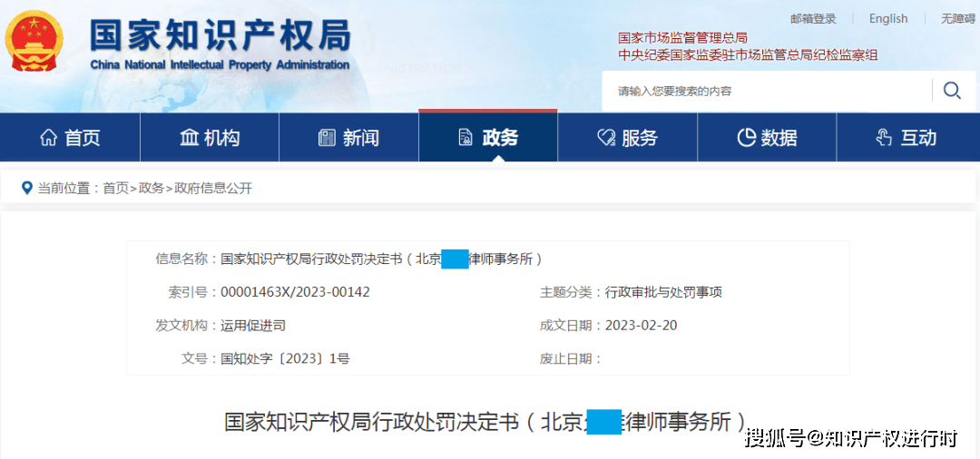The image size is (980, 459).
Task: Click the search magnifier icon
Action: pyautogui.click(x=952, y=90)
